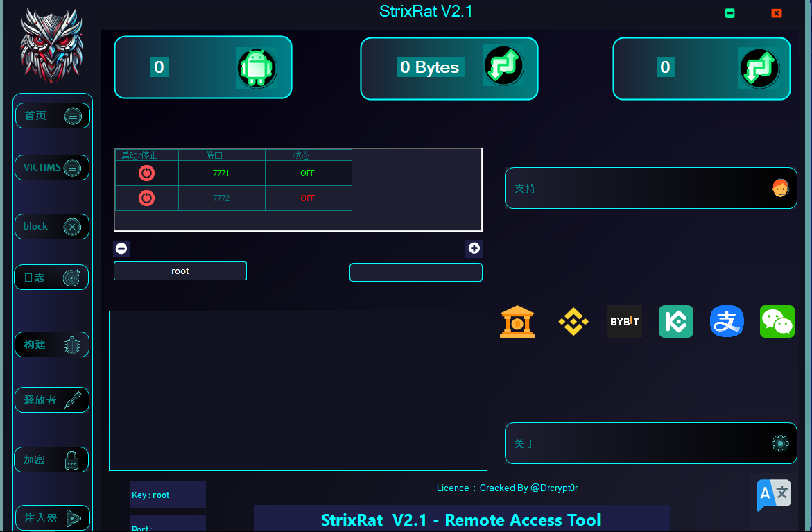Go to the block section
Screen dimensions: 812x532
click(52, 226)
